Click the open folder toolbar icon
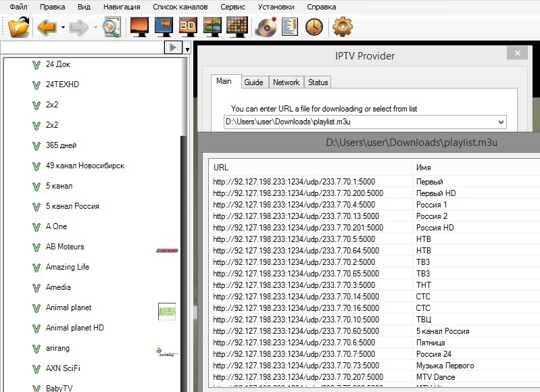The image size is (540, 392). 19,28
